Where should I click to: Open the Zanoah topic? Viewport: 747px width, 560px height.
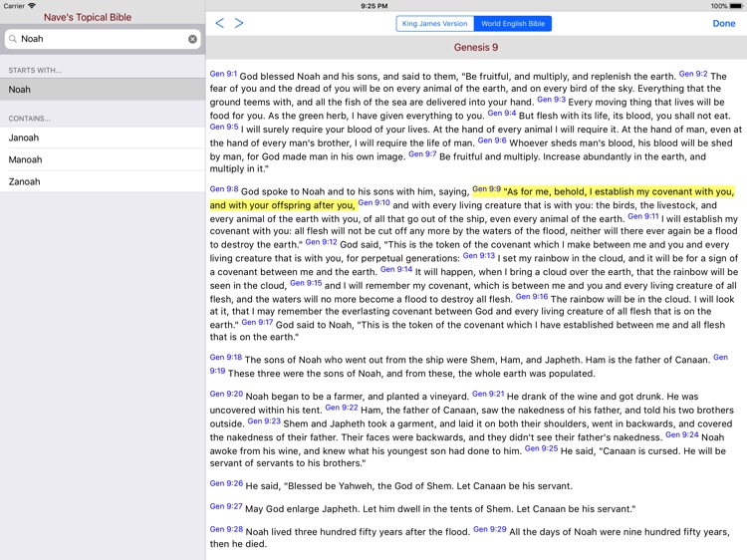click(103, 181)
